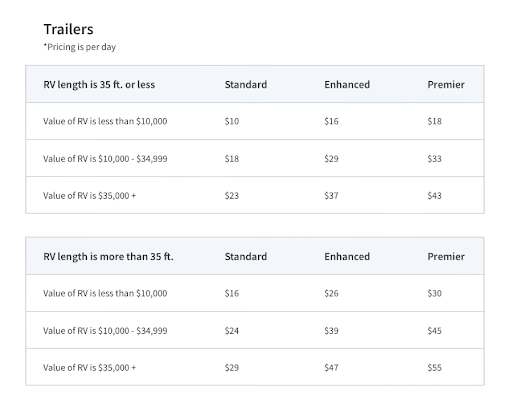Click the $23 Standard price cell

click(x=232, y=196)
